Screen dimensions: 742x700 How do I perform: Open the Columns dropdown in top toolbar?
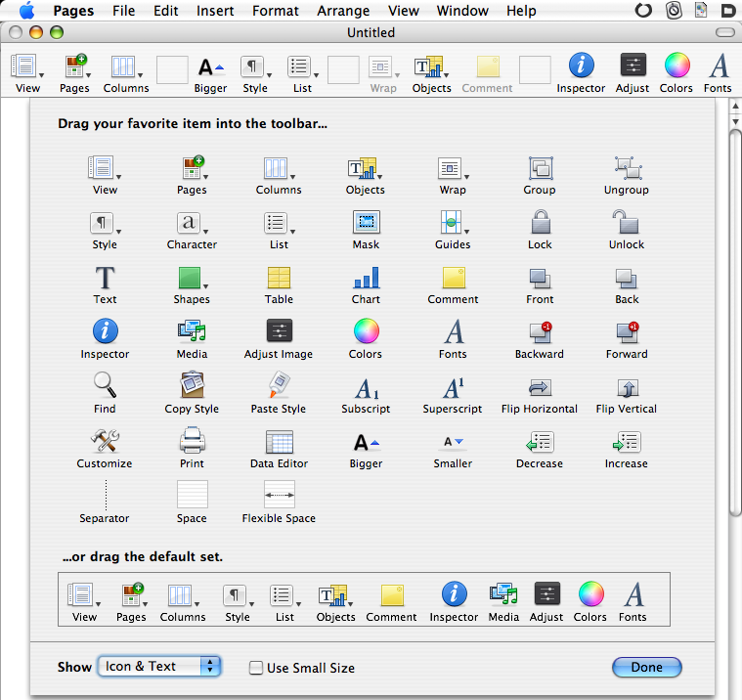[126, 73]
